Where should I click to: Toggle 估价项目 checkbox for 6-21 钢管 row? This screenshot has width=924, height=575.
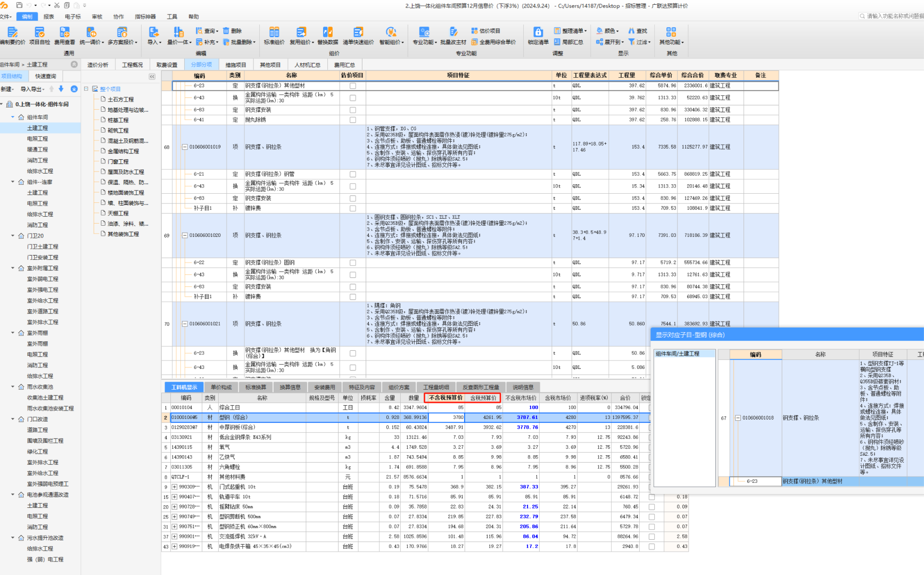pyautogui.click(x=352, y=174)
